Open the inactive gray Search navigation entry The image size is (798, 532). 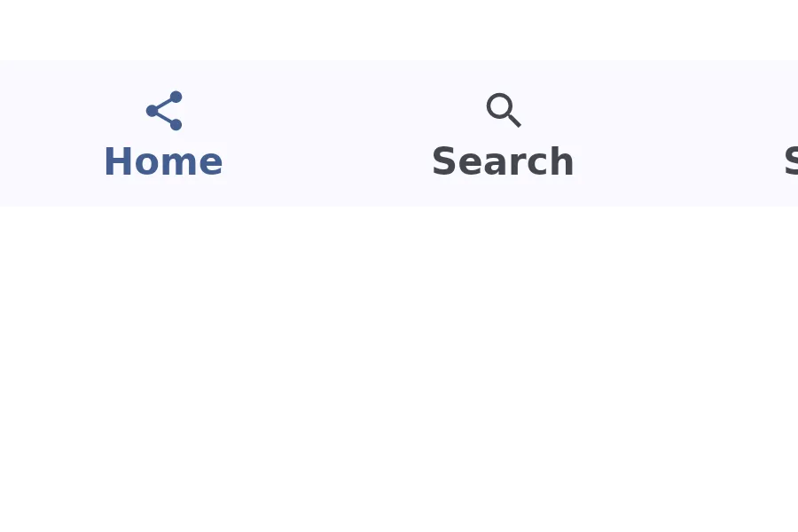tap(503, 133)
